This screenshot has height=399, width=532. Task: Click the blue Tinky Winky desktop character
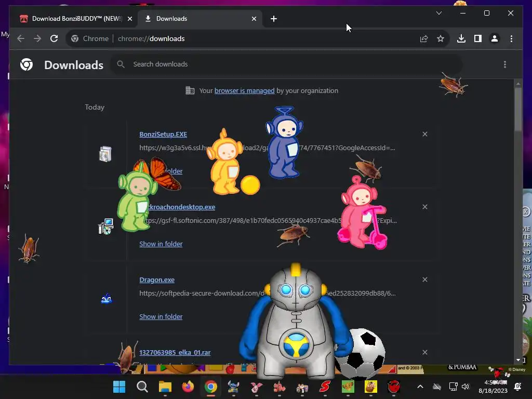point(284,142)
